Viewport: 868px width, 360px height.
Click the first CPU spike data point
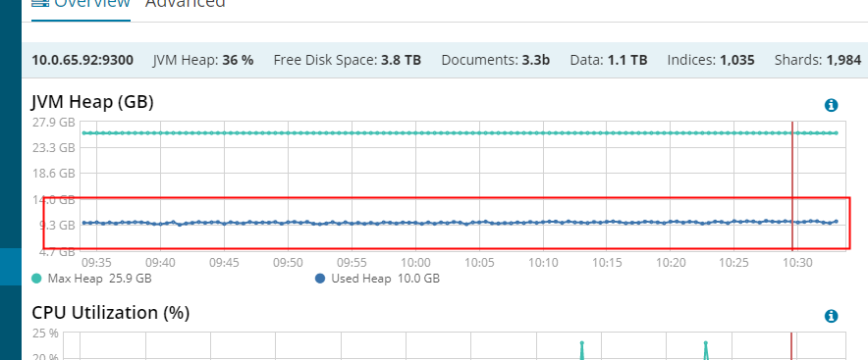(582, 343)
